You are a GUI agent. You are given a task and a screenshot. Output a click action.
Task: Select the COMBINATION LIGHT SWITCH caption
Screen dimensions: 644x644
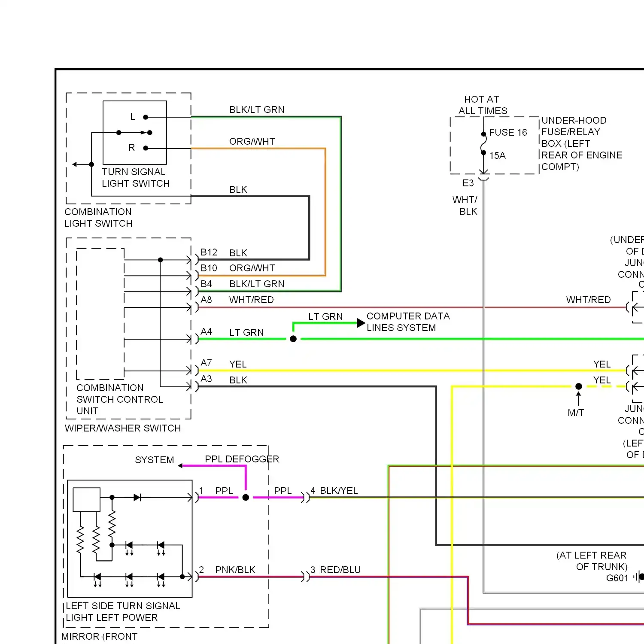click(98, 218)
